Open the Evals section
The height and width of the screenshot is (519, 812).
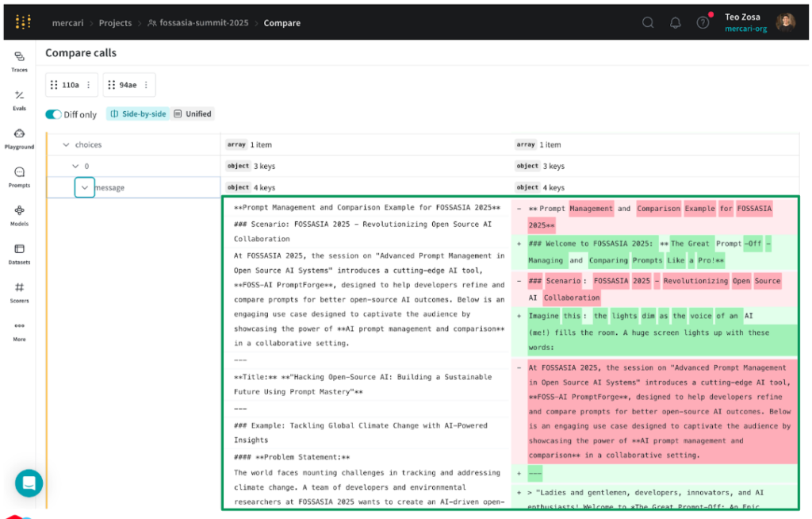(x=19, y=99)
